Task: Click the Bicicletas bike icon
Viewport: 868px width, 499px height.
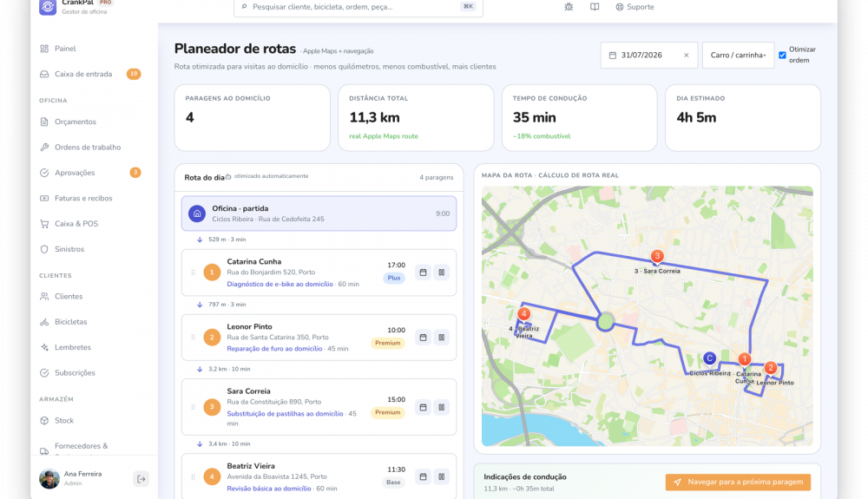Action: pyautogui.click(x=44, y=322)
